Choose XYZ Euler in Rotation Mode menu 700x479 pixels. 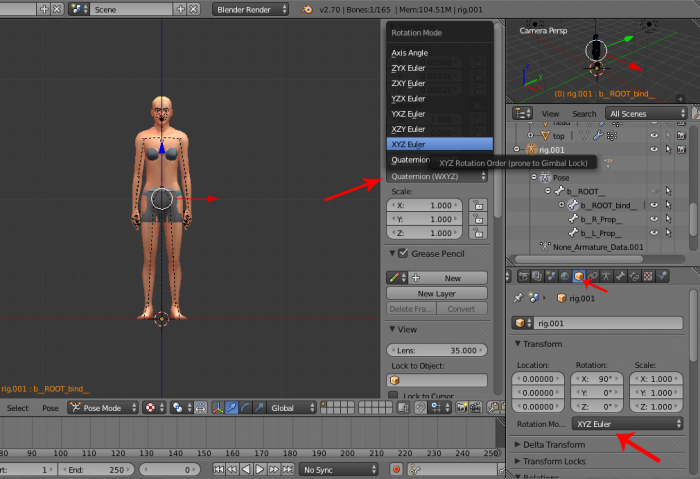coord(440,144)
